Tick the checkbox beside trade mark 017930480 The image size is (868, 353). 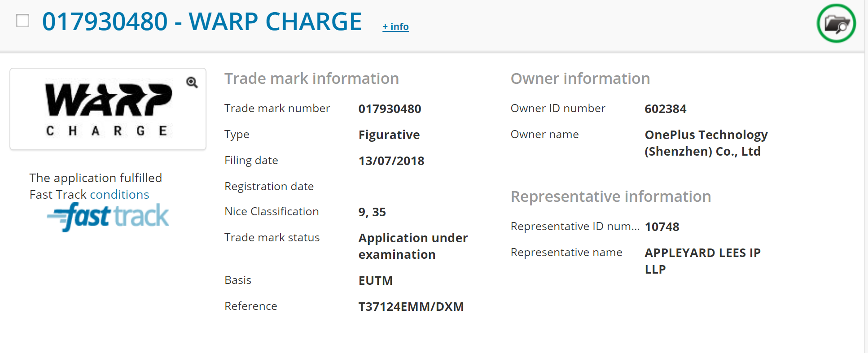click(x=23, y=21)
